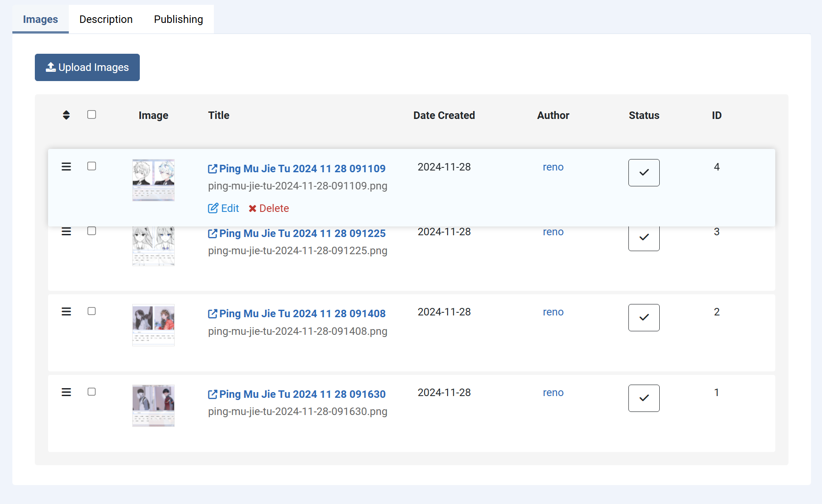Click author reno on image ID 1
The height and width of the screenshot is (504, 822).
(x=553, y=393)
